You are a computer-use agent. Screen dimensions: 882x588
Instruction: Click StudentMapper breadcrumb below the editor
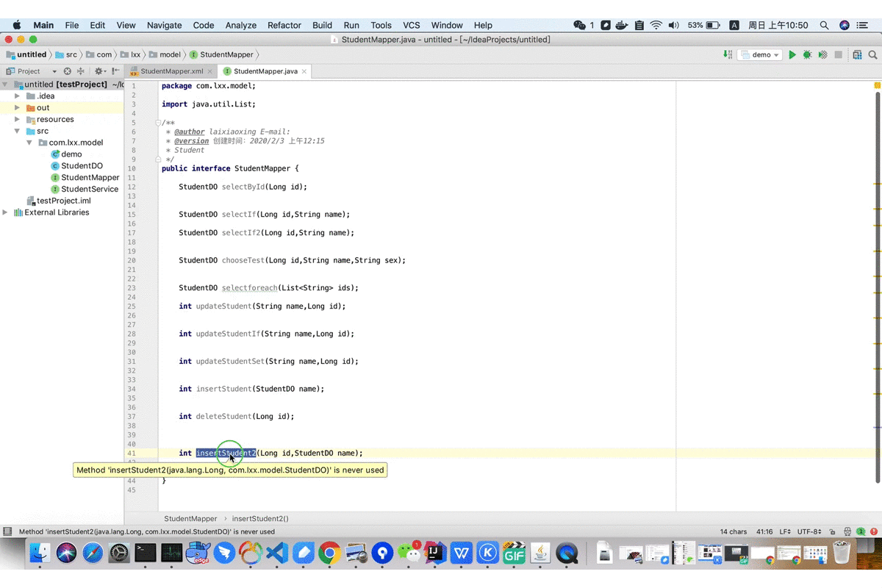(190, 518)
